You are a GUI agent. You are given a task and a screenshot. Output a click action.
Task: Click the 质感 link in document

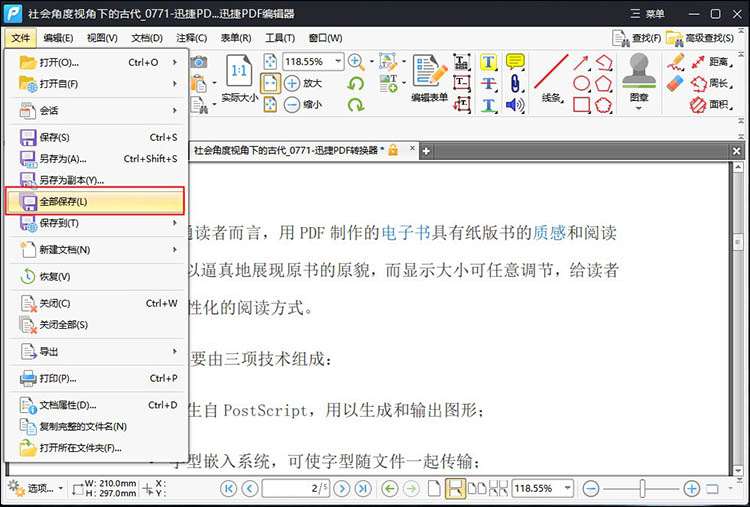point(549,233)
